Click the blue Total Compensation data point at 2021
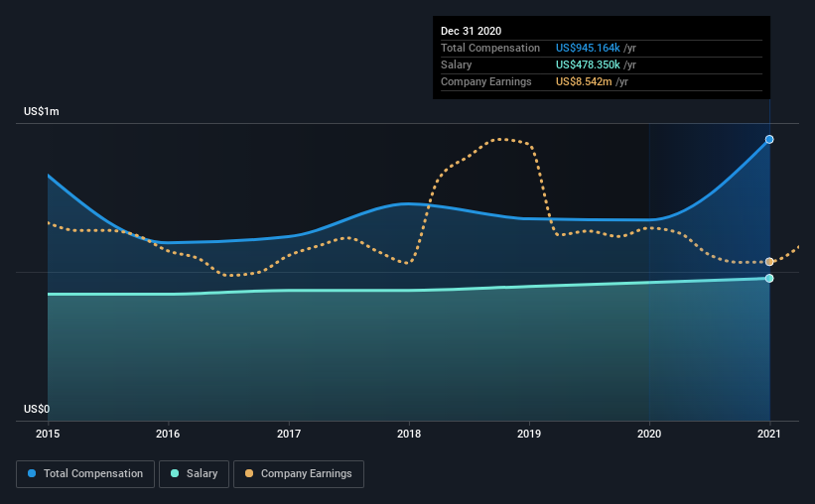This screenshot has width=815, height=504. coord(769,139)
